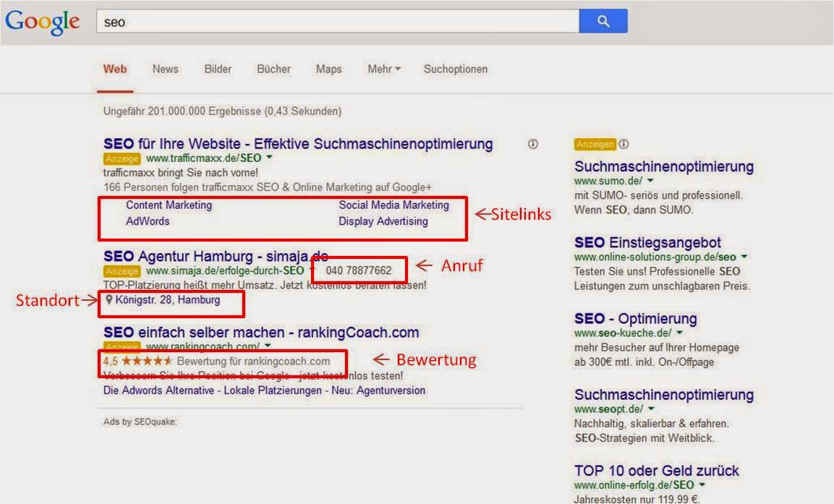Open the Social Media Marketing sitelink
834x504 pixels.
(x=393, y=205)
